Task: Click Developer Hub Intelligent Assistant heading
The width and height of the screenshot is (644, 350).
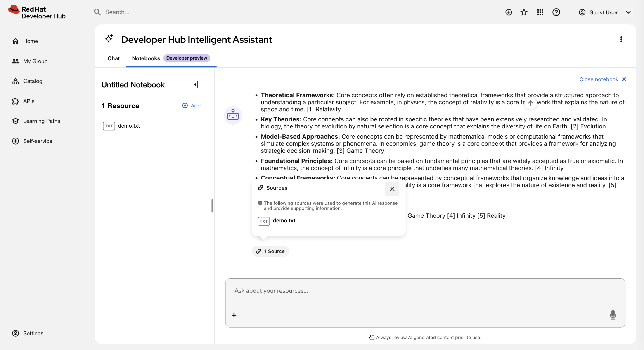Action: [197, 40]
